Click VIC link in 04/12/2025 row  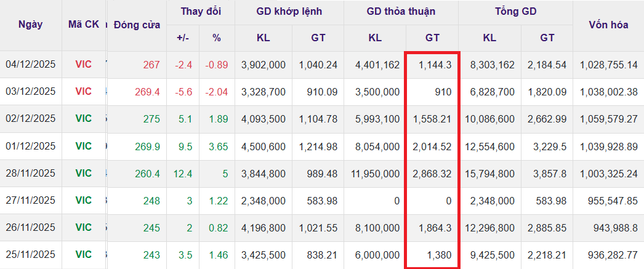[83, 64]
